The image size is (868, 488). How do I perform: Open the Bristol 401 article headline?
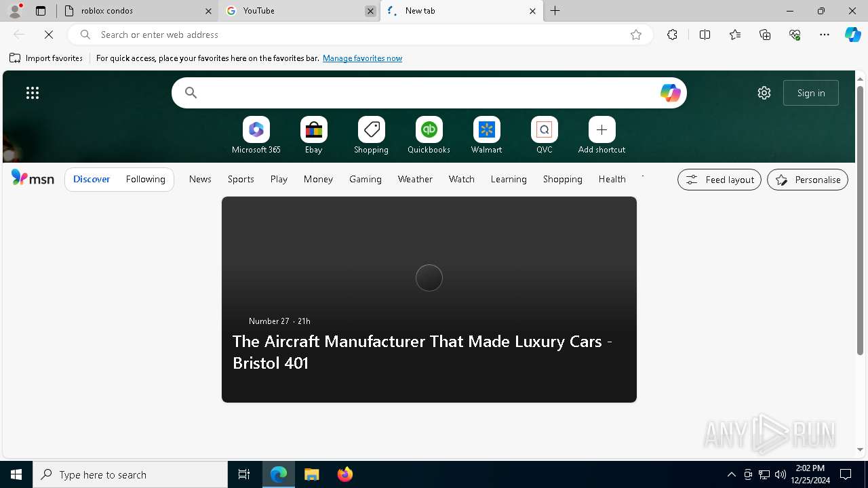[x=422, y=352]
